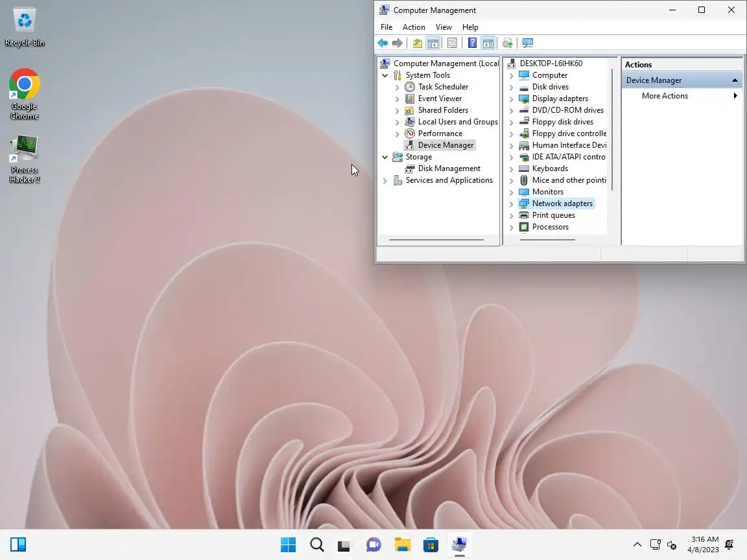Viewport: 747px width, 560px height.
Task: Click the Forward arrow toolbar icon
Action: tap(397, 43)
